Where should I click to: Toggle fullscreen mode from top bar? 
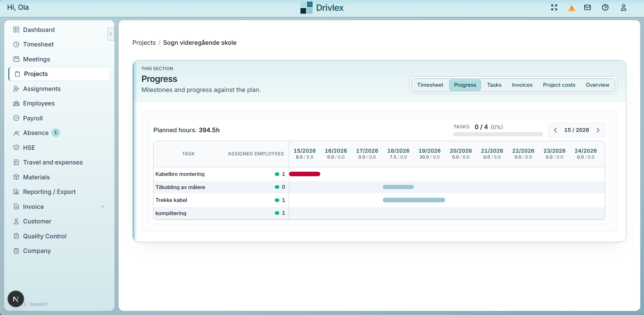[554, 7]
